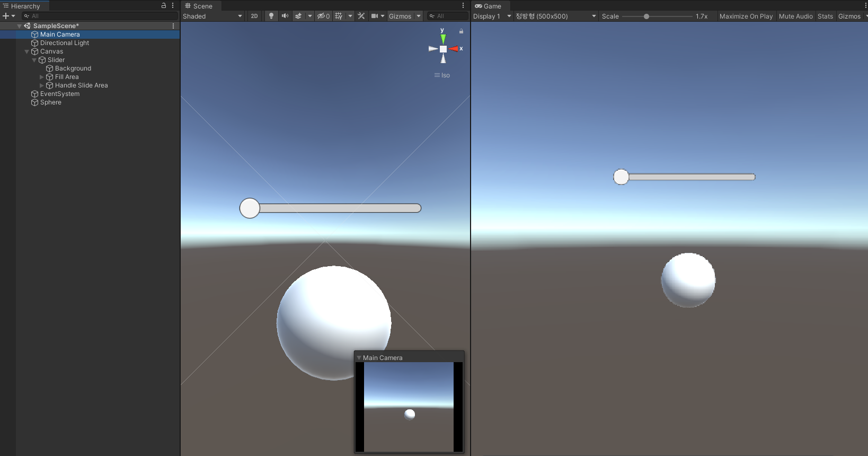Click the slider handle in Scene view
This screenshot has height=456, width=868.
(250, 208)
